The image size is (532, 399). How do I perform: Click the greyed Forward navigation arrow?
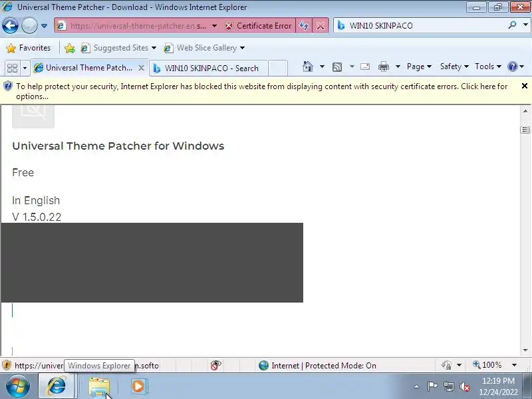(x=29, y=25)
